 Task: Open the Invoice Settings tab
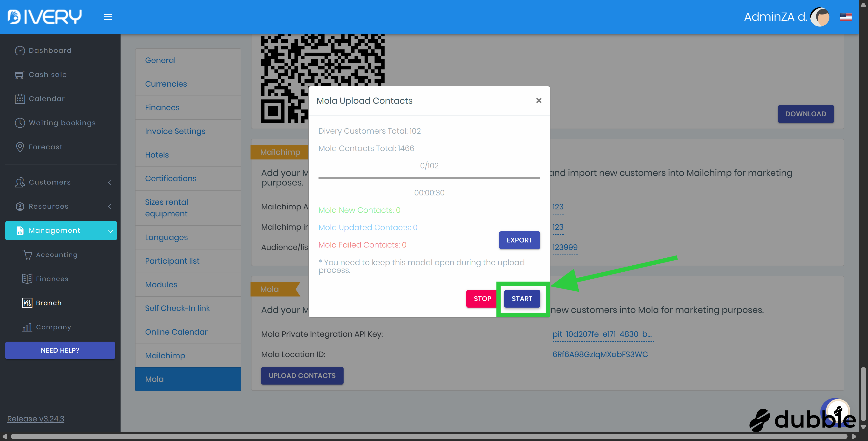click(175, 131)
